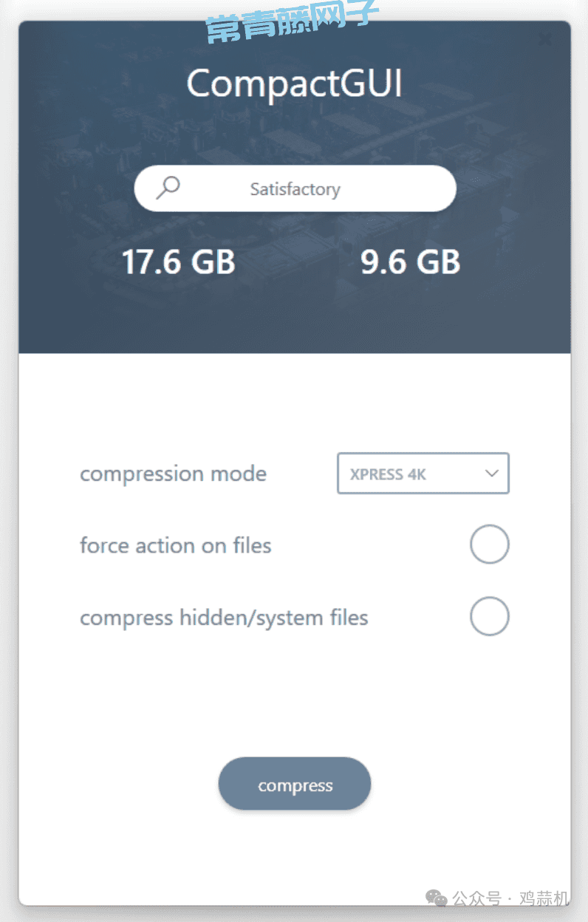Click the 'compress hidden/system files' label

[224, 618]
